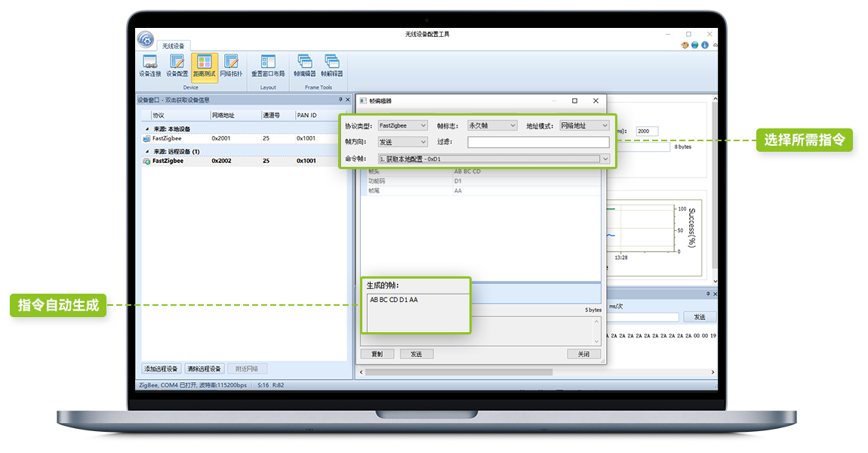Viewport: 868px width, 453px height.
Task: Click the 过滤 filter input field
Action: pos(537,142)
